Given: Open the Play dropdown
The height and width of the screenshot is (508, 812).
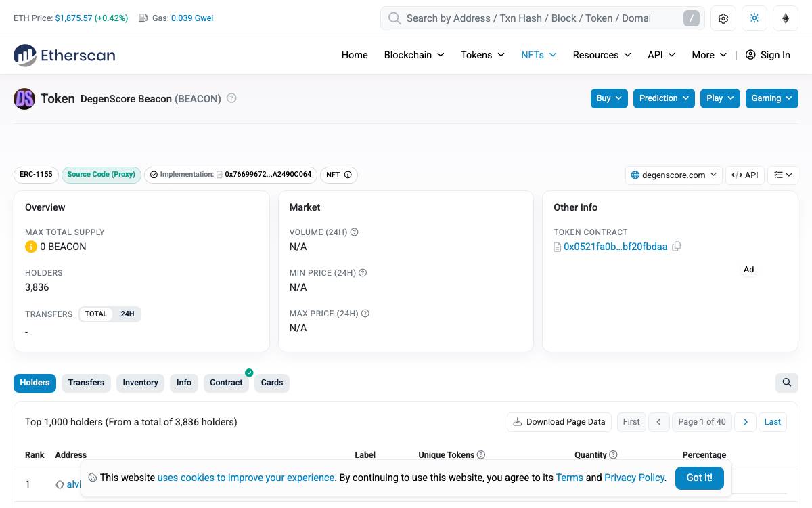Looking at the screenshot, I should (x=720, y=98).
